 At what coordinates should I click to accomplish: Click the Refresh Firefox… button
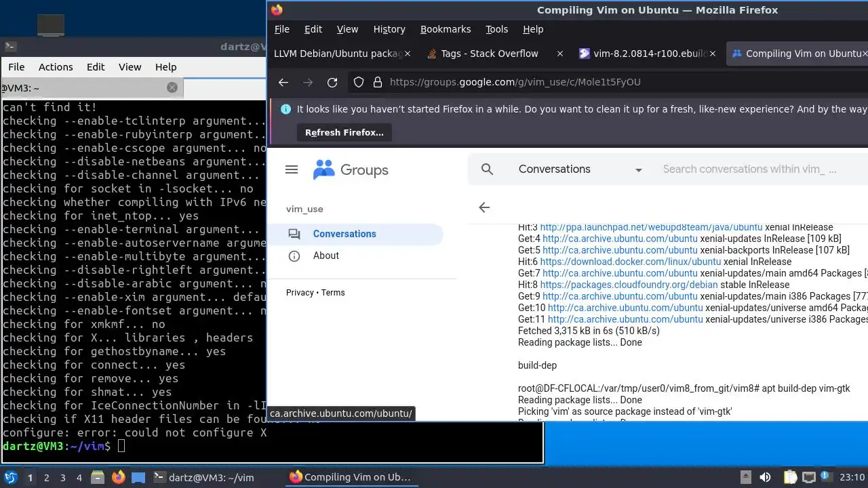tap(344, 133)
